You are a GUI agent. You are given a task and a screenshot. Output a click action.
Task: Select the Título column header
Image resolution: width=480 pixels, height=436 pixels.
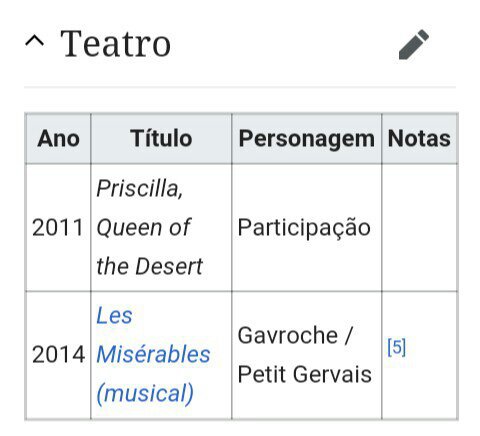point(161,139)
